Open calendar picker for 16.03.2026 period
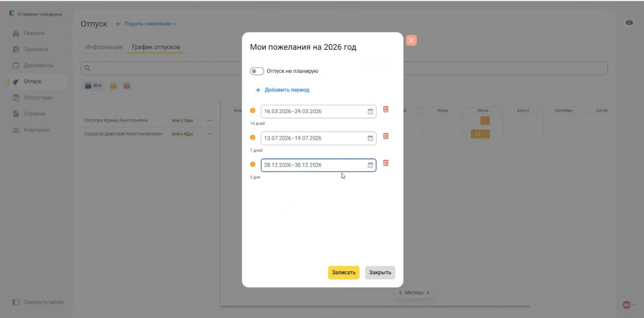Viewport: 644px width, 318px height. [x=371, y=111]
